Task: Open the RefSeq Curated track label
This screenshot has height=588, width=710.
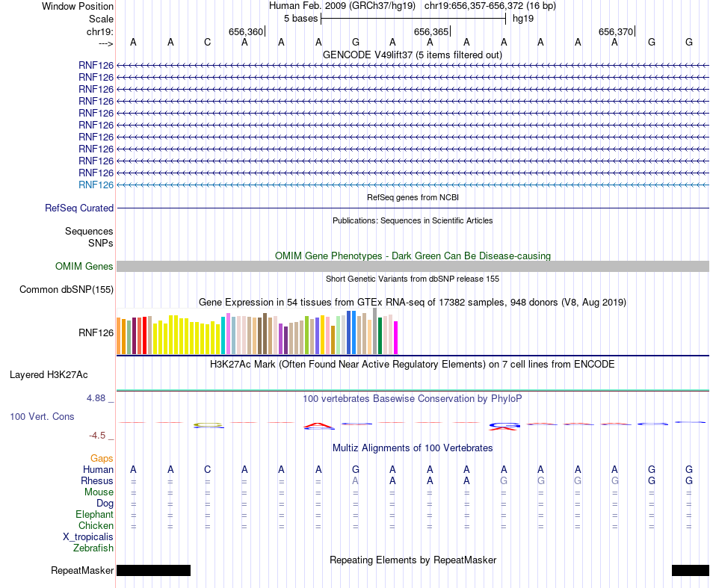Action: (x=79, y=208)
